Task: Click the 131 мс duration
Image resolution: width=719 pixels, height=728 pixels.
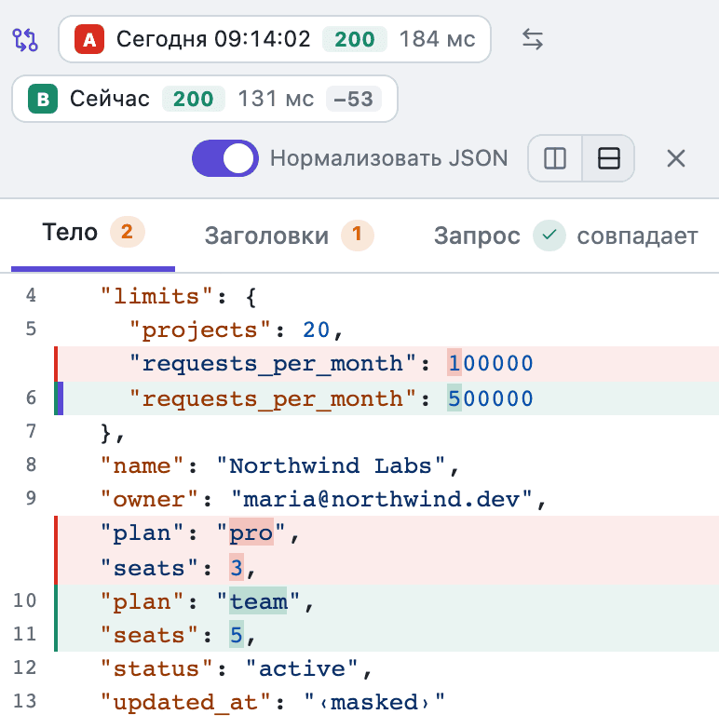Action: click(x=276, y=99)
